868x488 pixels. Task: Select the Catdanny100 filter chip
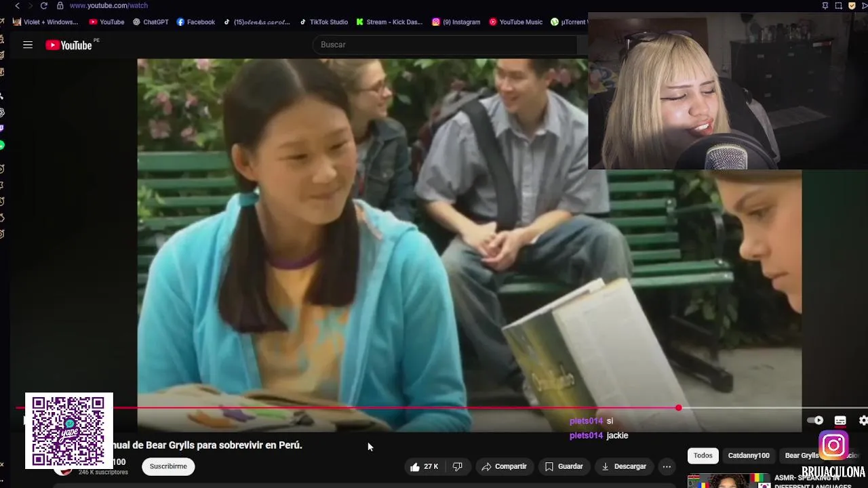749,455
